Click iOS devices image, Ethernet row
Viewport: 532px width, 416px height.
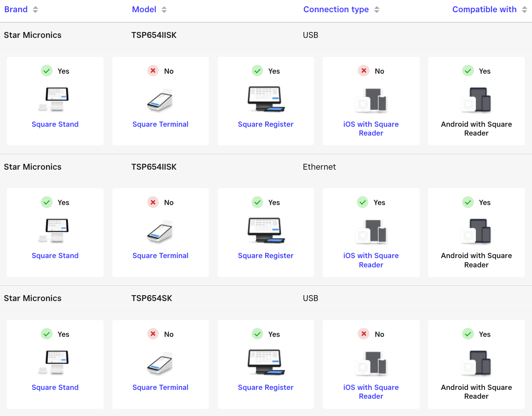point(371,232)
